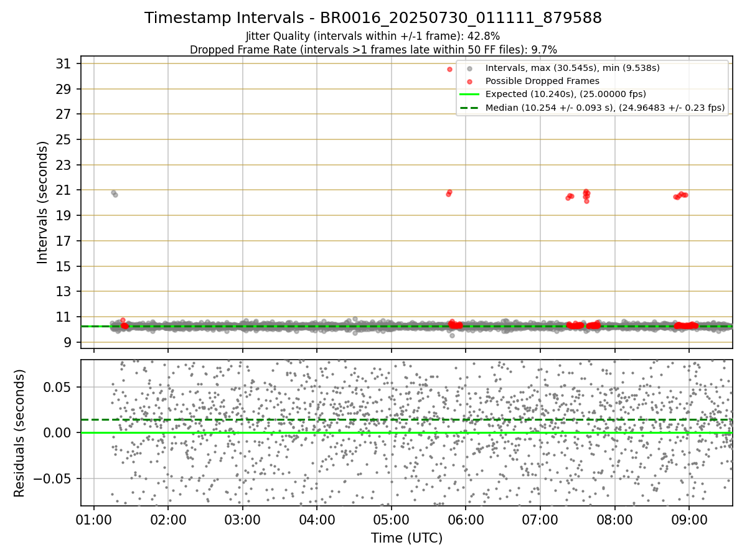This screenshot has height=560, width=747.
Task: Click y-axis tick label '17'
Action: pos(63,241)
